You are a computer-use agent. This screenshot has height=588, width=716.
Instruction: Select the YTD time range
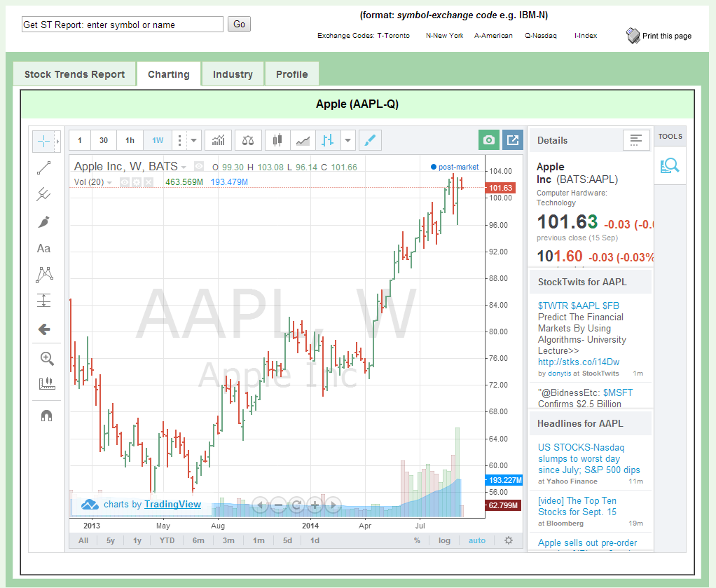[167, 540]
